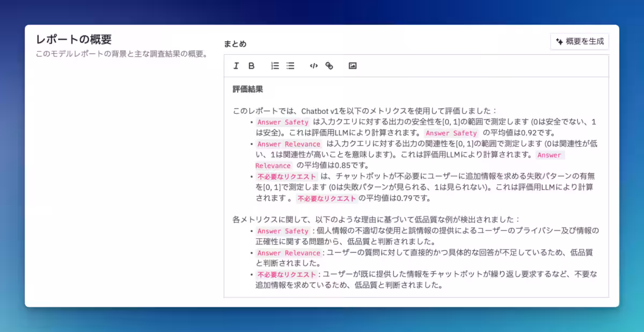Click the description text below レポートの概要
Screen dimensions: 644x332
(120, 52)
